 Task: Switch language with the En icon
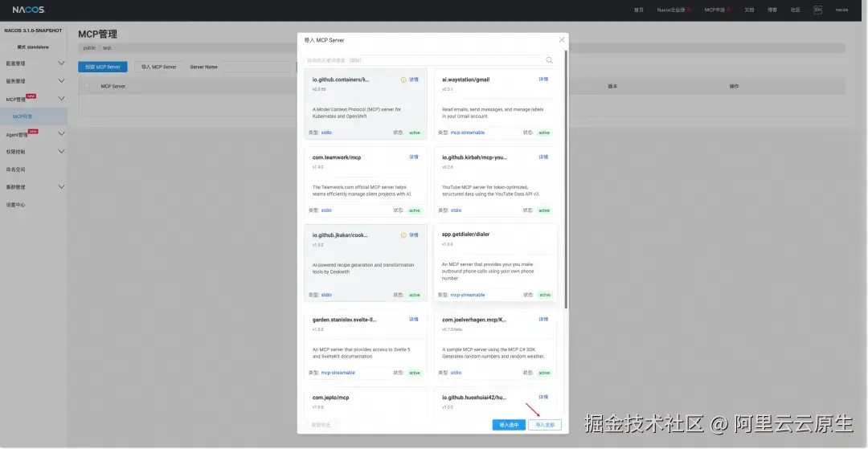(x=817, y=10)
